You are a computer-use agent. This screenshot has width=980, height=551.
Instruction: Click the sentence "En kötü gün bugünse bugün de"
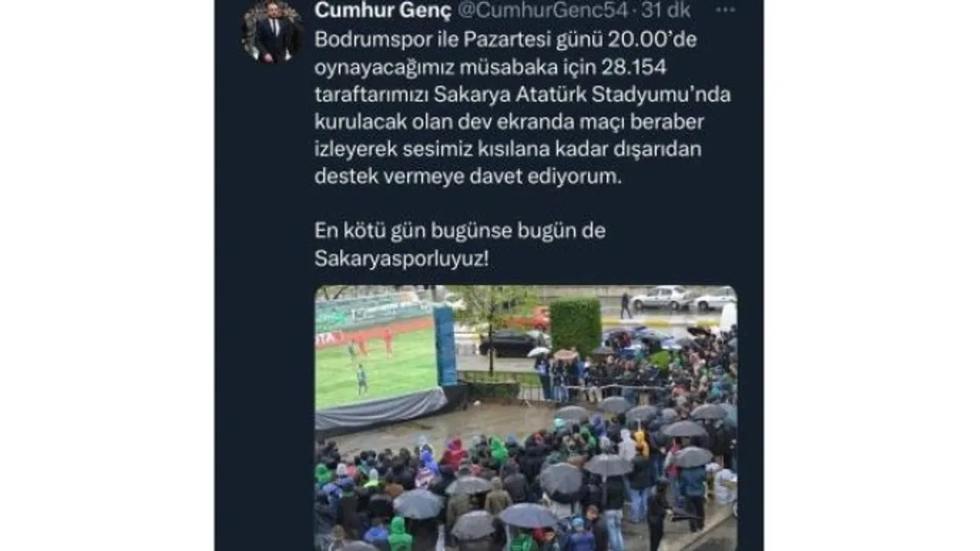(x=460, y=231)
